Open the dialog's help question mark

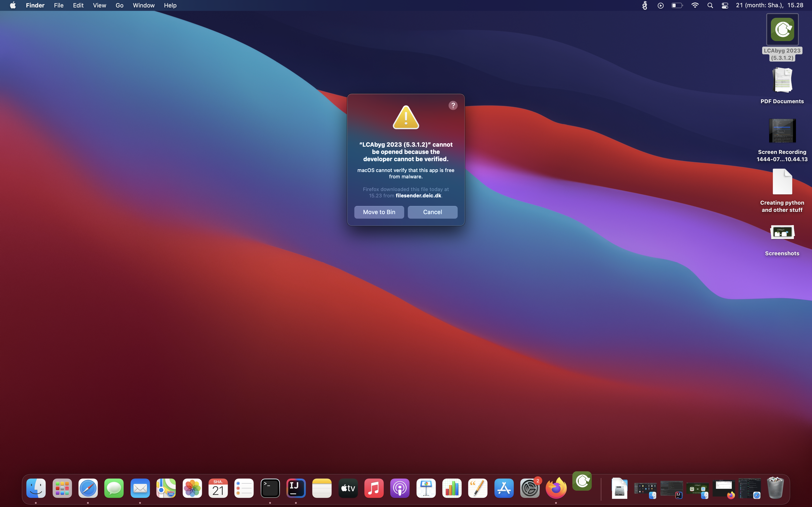[453, 106]
